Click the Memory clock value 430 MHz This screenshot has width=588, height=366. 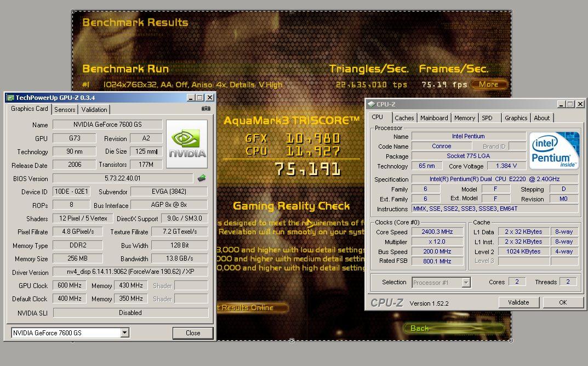(x=131, y=285)
